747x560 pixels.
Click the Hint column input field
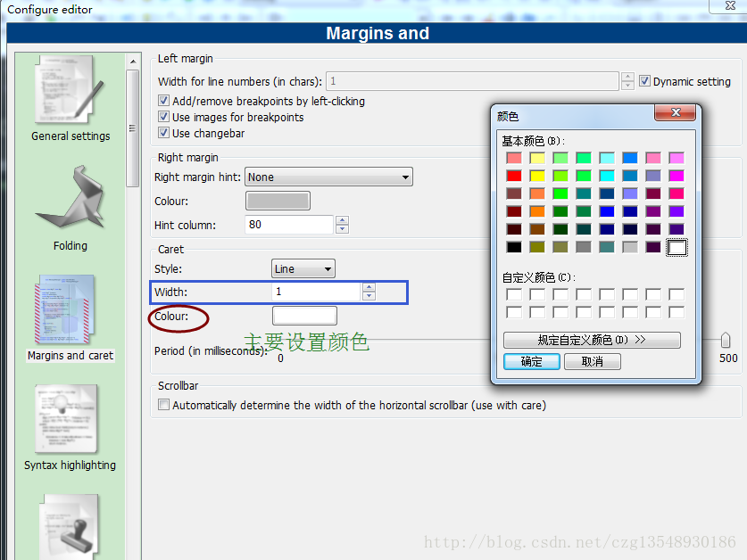(x=288, y=225)
